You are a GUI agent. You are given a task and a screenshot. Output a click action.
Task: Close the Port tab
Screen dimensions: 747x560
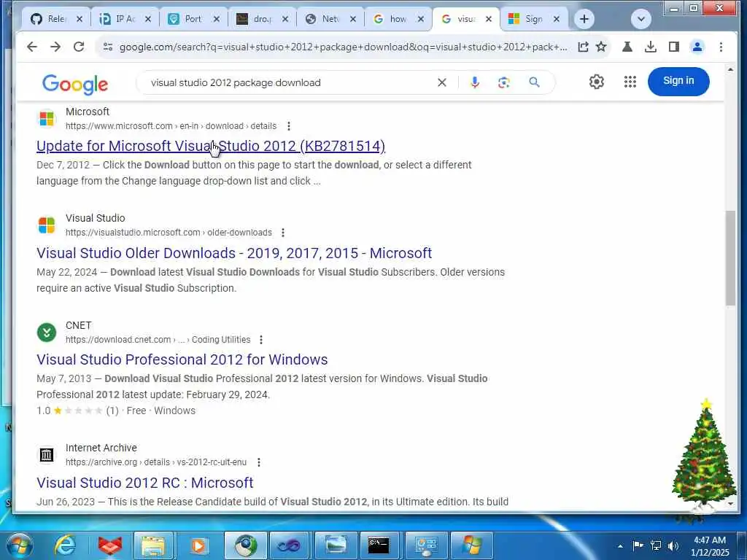coord(216,19)
